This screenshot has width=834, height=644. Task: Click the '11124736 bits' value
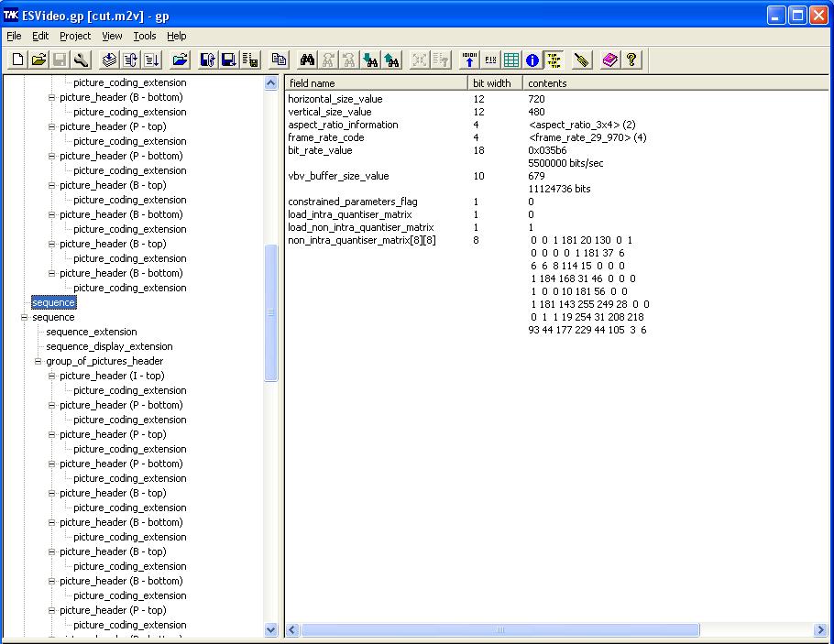click(559, 189)
